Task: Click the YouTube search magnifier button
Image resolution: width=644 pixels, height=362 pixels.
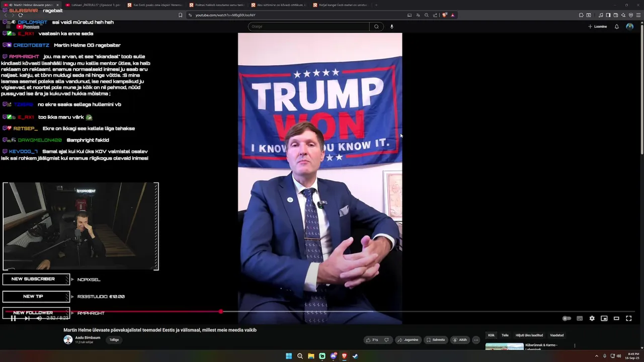Action: pos(376,27)
